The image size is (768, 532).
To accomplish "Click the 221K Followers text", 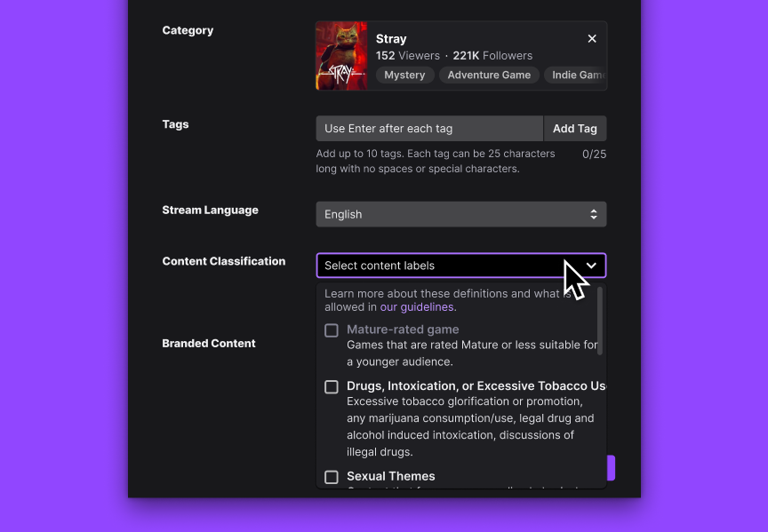I will [492, 56].
